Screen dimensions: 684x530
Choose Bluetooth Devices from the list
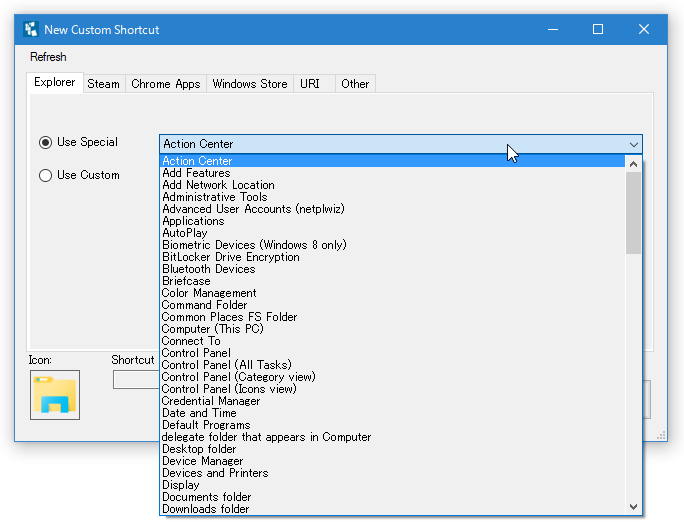(x=393, y=269)
